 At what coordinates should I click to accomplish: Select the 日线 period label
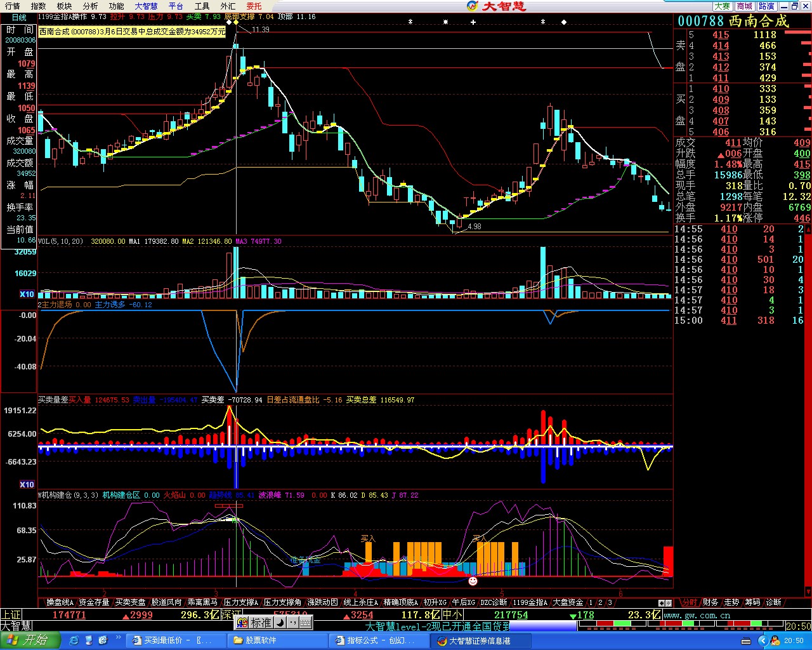(19, 18)
